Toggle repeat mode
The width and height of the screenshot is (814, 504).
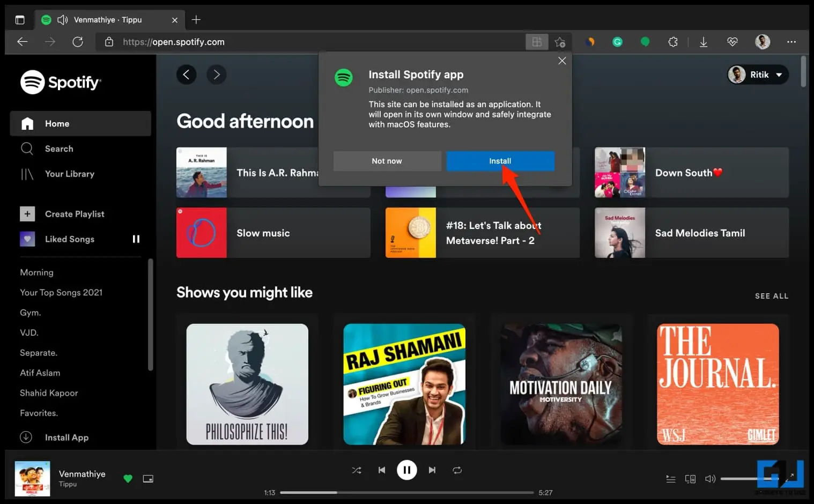pyautogui.click(x=457, y=470)
